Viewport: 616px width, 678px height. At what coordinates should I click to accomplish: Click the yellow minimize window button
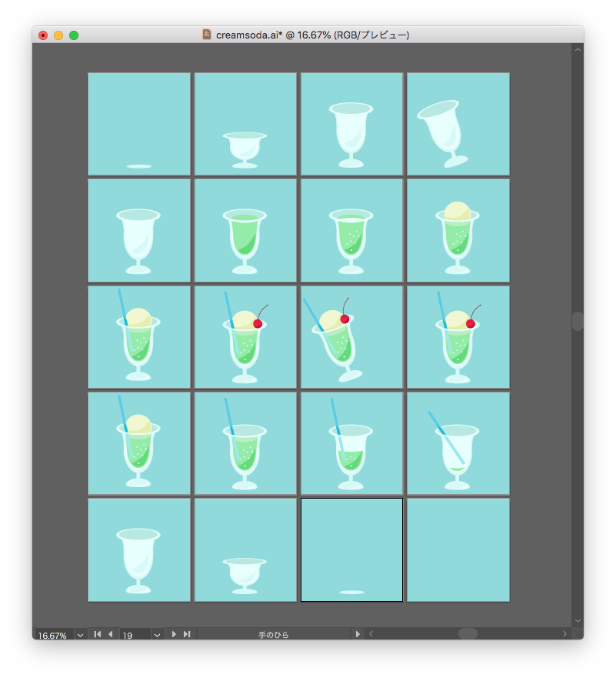click(x=58, y=35)
